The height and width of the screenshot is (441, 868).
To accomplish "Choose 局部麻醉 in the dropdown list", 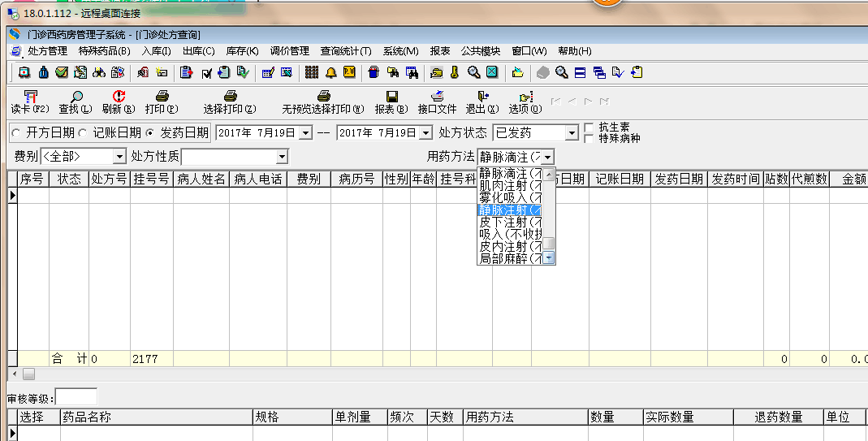I will click(x=509, y=258).
